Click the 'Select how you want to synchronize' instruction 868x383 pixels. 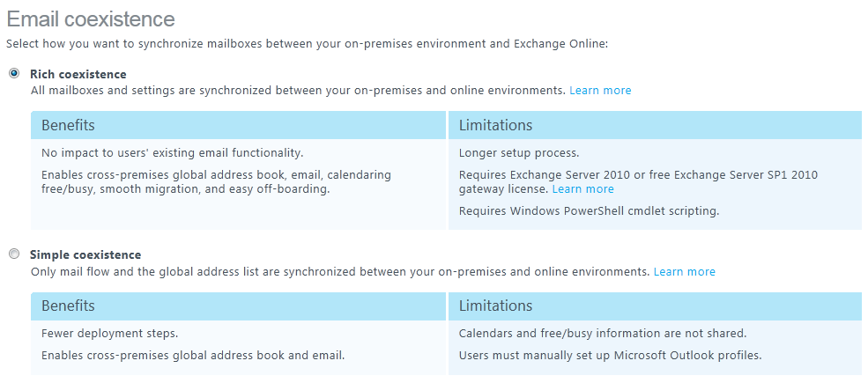(307, 43)
